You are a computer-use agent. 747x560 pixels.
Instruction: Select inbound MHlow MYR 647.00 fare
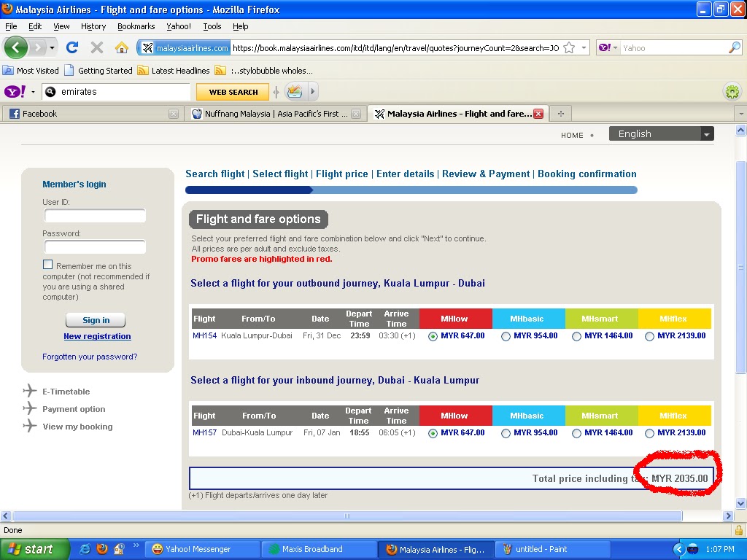coord(433,433)
